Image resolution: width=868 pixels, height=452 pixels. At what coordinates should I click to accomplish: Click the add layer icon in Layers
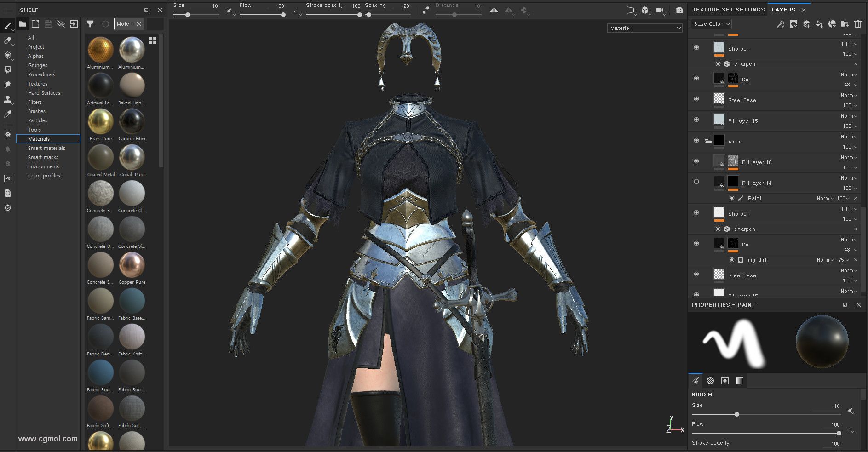[806, 24]
